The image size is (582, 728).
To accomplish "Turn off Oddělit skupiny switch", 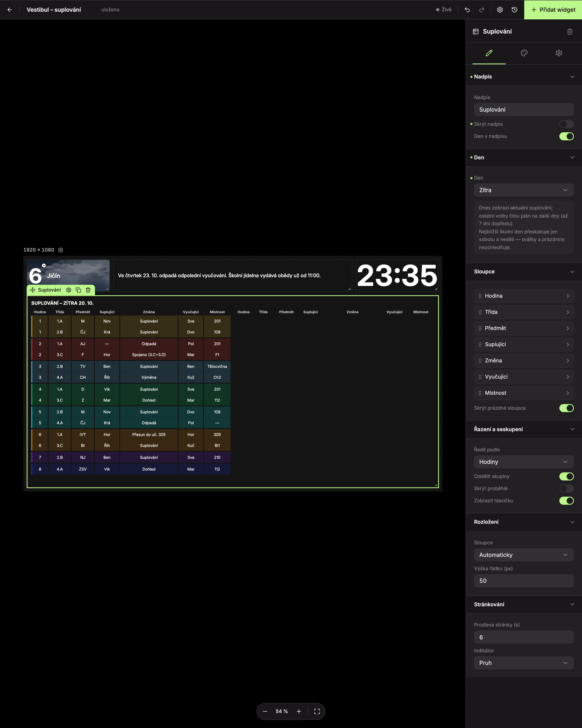I will click(x=566, y=476).
